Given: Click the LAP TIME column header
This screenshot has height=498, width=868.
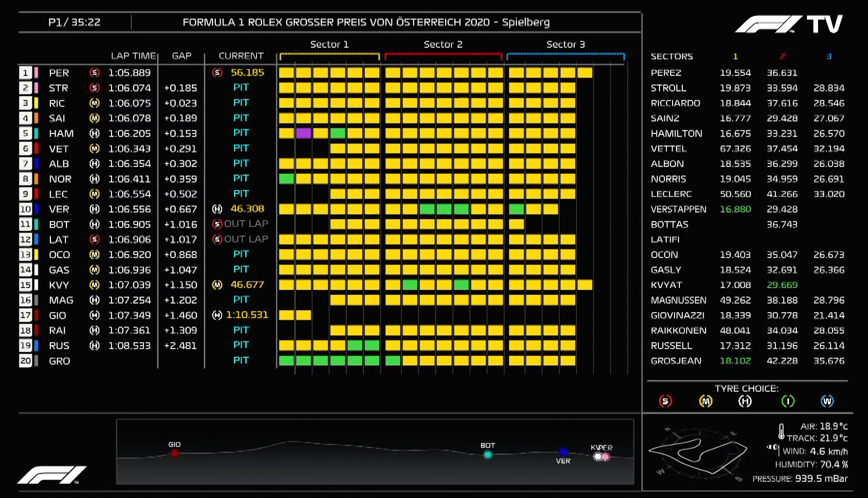Looking at the screenshot, I should click(x=133, y=56).
